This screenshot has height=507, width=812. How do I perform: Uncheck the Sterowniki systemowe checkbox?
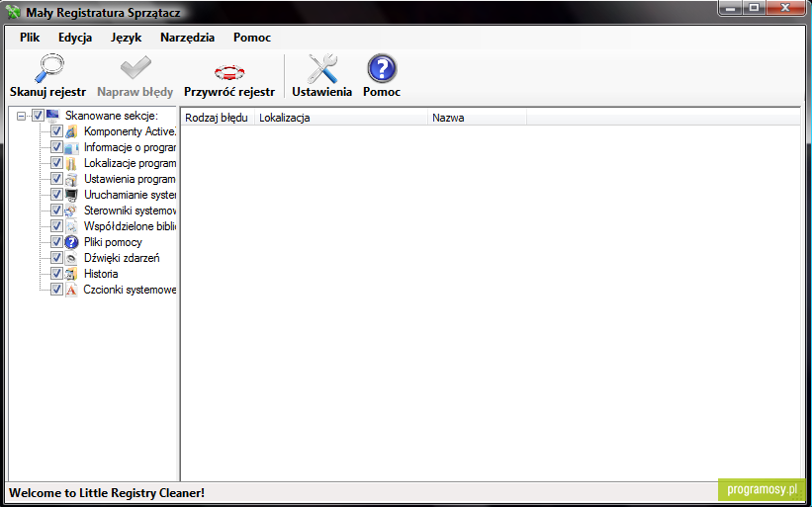click(x=56, y=211)
